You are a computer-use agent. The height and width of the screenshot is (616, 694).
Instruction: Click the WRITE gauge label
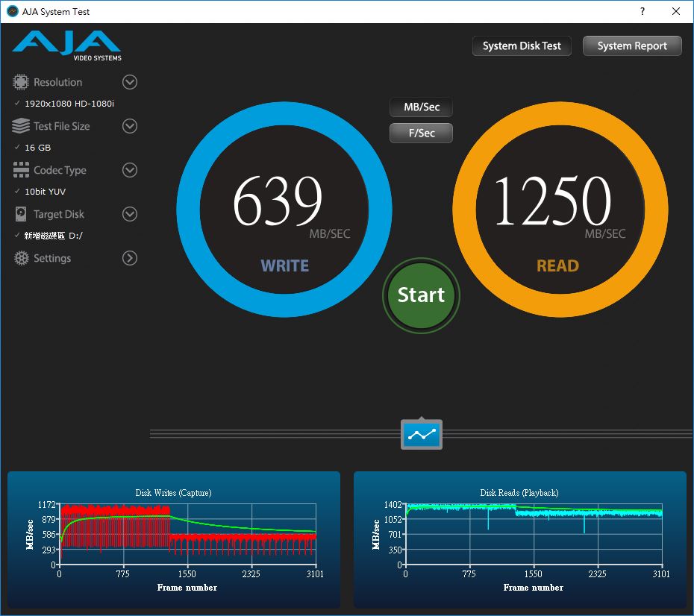284,265
